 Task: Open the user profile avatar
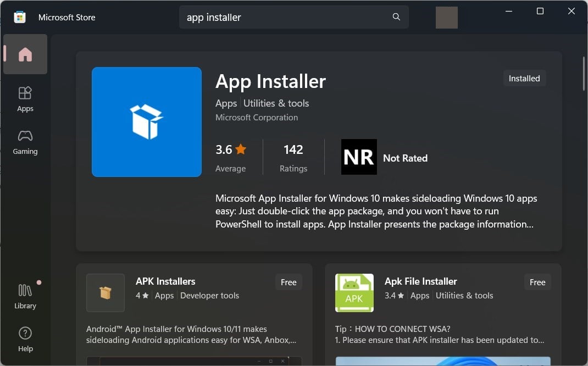point(446,17)
